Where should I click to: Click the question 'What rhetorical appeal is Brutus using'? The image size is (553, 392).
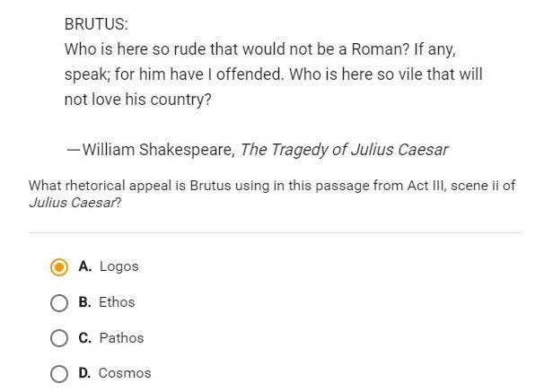pos(272,186)
